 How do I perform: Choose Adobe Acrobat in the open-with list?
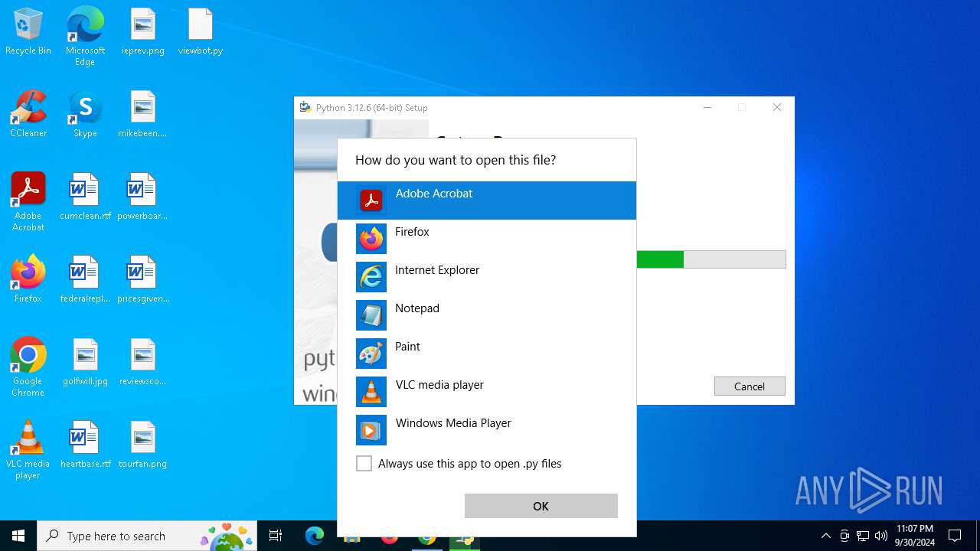pyautogui.click(x=487, y=201)
